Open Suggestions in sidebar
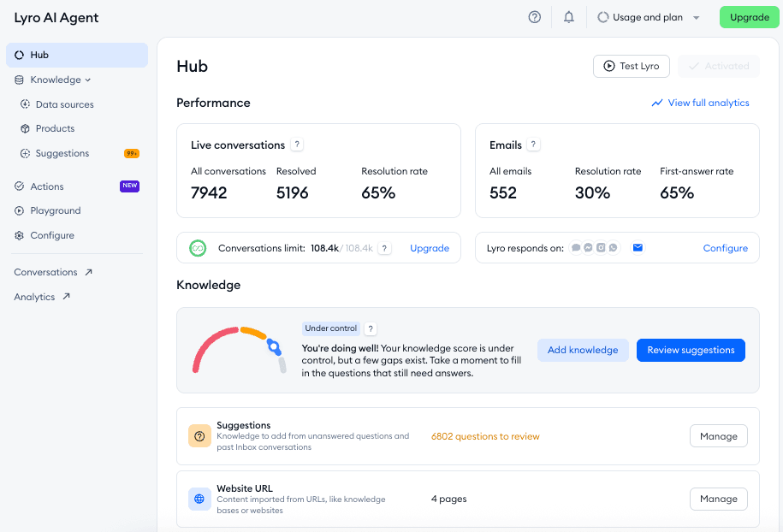Image resolution: width=783 pixels, height=532 pixels. click(62, 153)
